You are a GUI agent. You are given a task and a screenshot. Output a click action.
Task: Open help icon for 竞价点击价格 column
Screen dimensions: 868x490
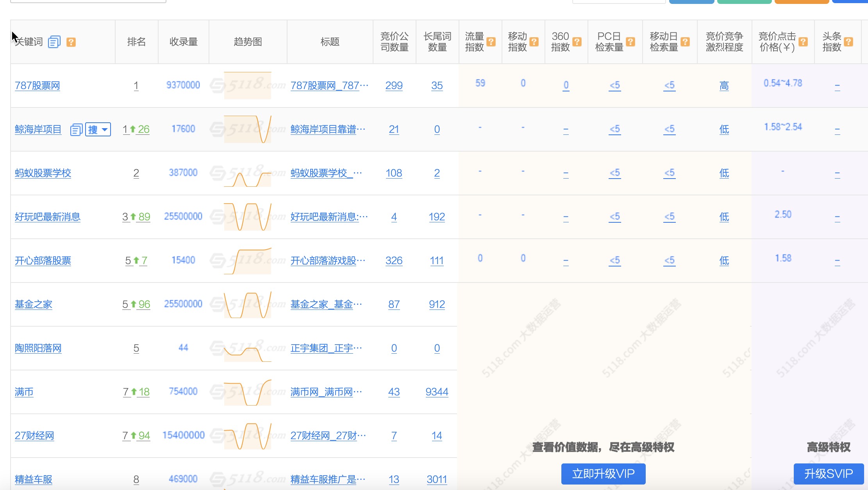(803, 42)
